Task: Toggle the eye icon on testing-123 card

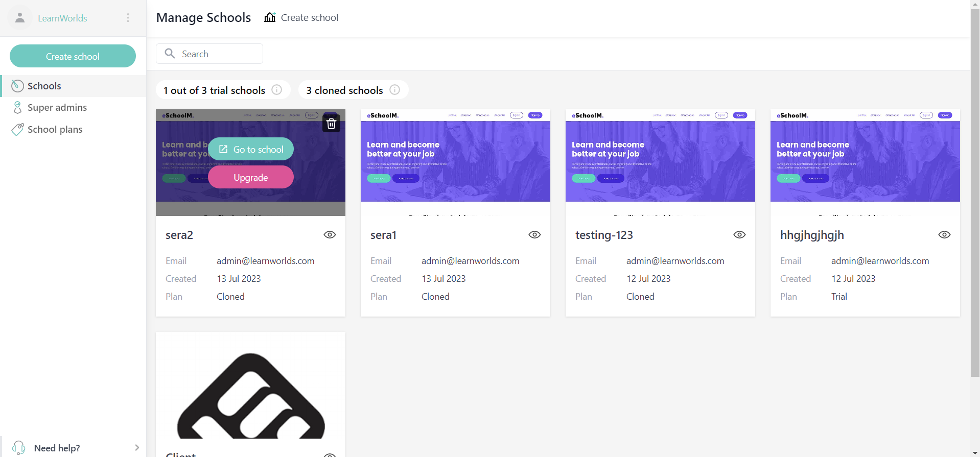Action: click(x=739, y=235)
